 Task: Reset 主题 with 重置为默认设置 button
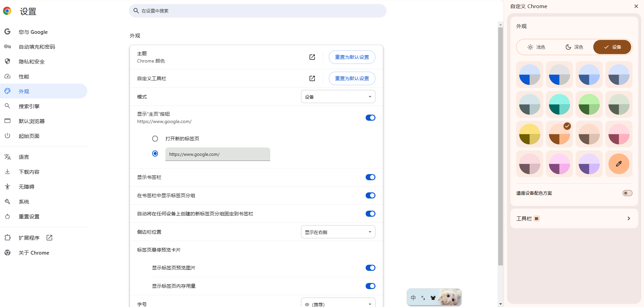coord(352,57)
